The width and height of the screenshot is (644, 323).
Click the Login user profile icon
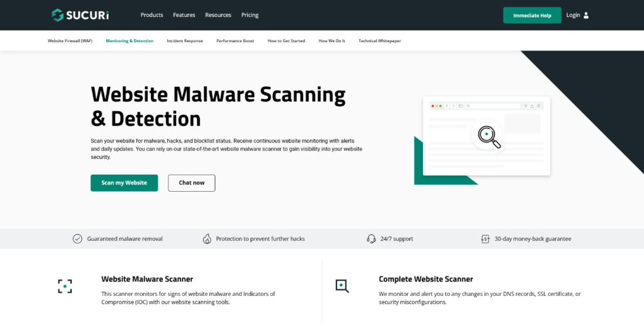tap(586, 15)
